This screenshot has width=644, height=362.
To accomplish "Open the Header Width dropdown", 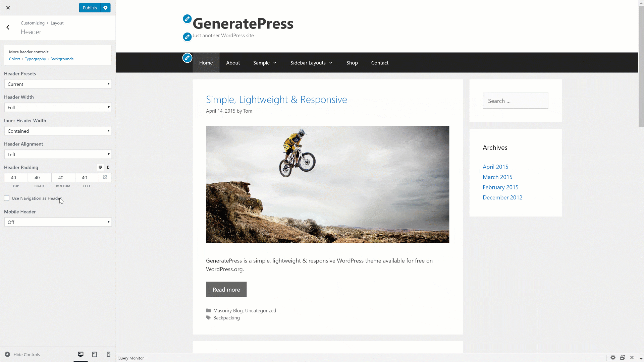I will tap(57, 107).
